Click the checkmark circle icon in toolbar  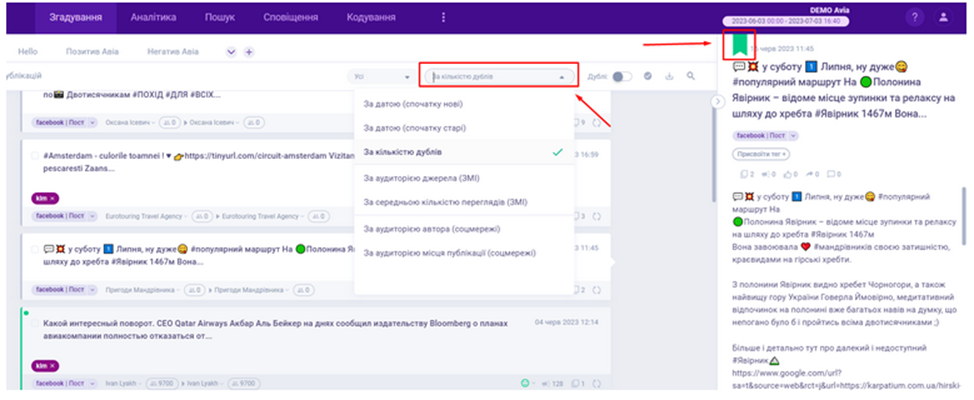(x=648, y=76)
